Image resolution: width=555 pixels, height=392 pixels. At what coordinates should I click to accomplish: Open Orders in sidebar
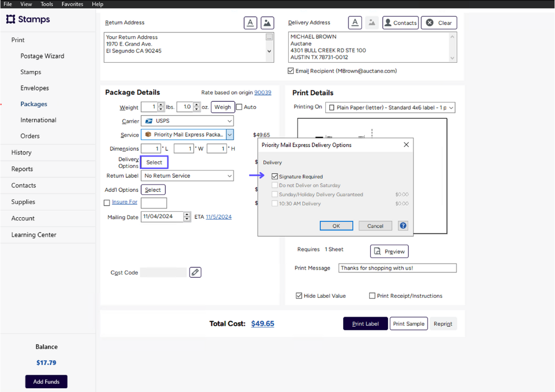pyautogui.click(x=30, y=136)
